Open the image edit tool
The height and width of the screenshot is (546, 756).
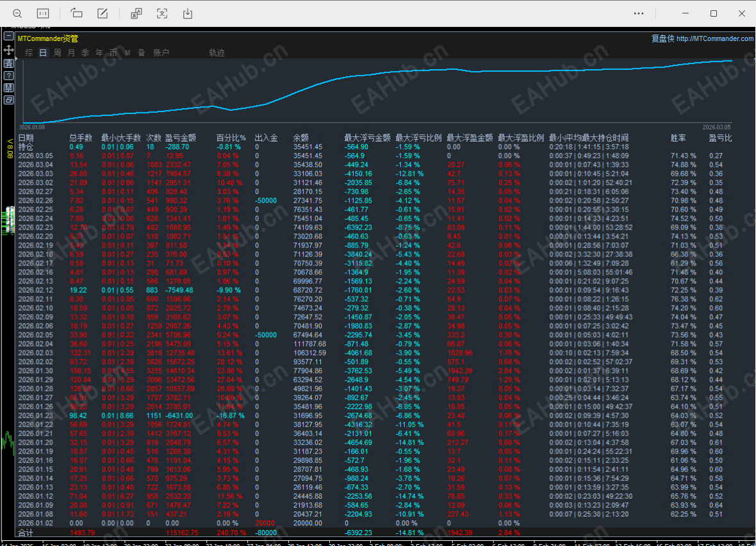[103, 13]
